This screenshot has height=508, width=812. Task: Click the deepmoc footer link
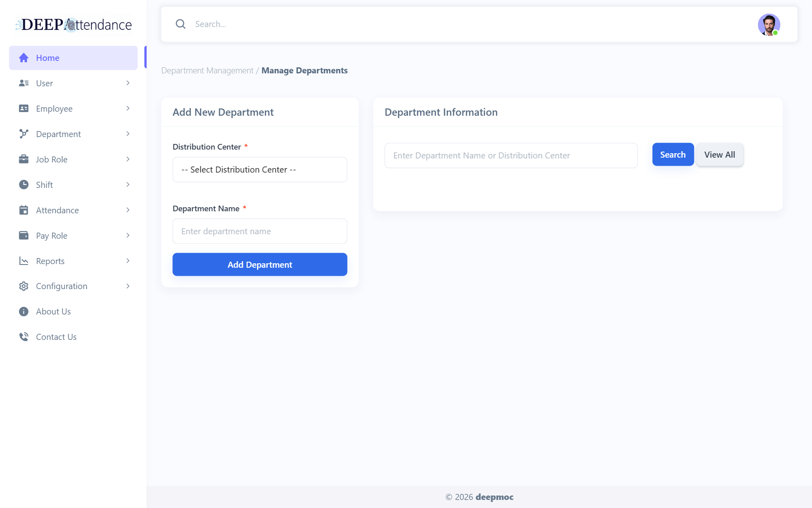pyautogui.click(x=495, y=497)
